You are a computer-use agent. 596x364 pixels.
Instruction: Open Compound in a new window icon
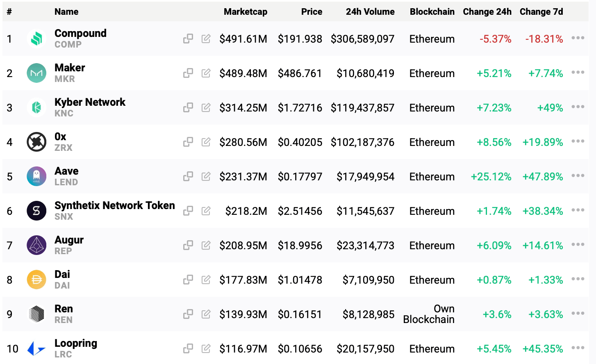pyautogui.click(x=188, y=39)
